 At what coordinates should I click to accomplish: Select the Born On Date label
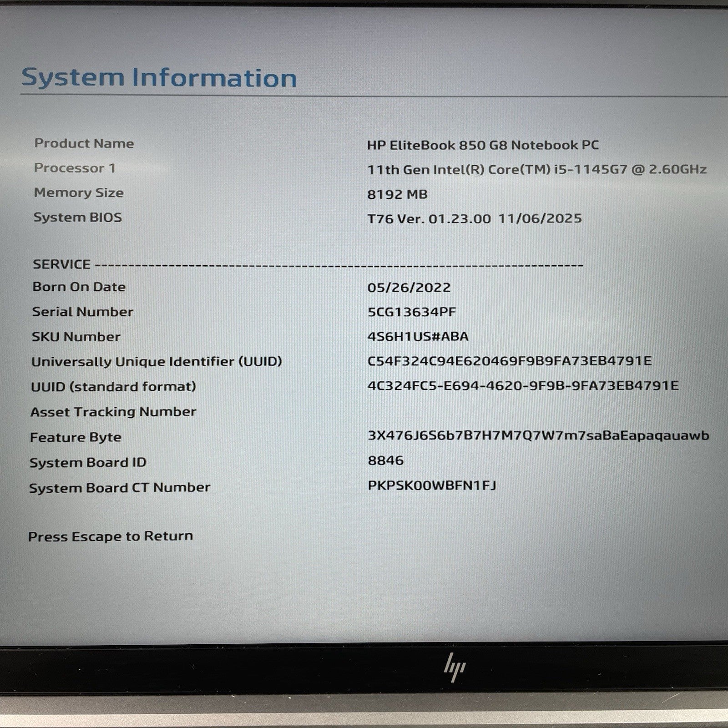click(x=79, y=287)
